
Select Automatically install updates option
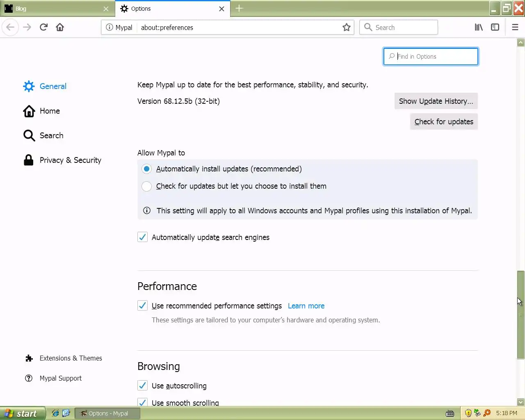146,169
